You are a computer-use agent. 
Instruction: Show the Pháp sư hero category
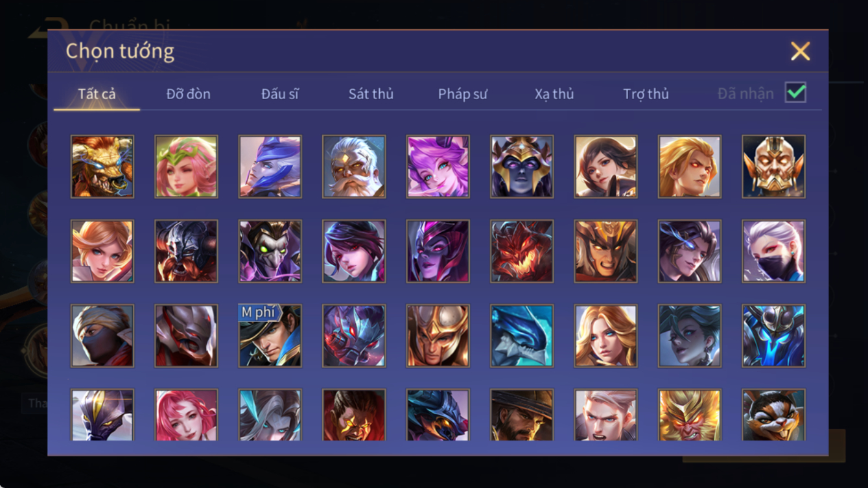pos(462,94)
